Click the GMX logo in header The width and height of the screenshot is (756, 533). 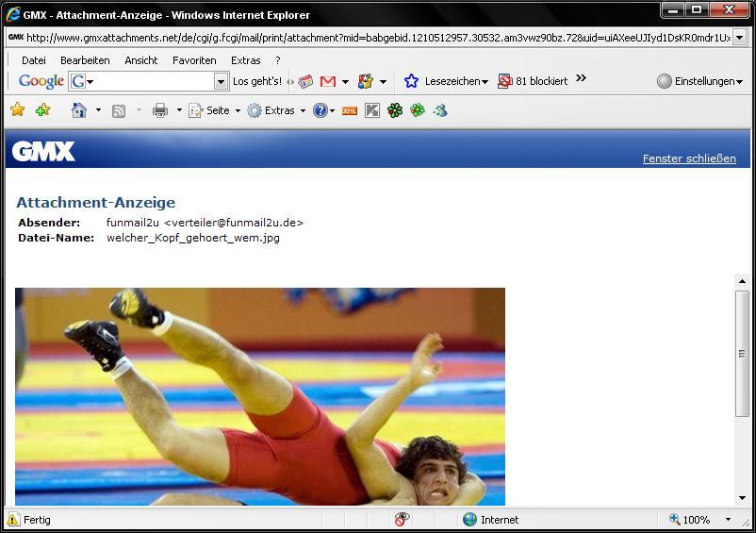point(43,151)
